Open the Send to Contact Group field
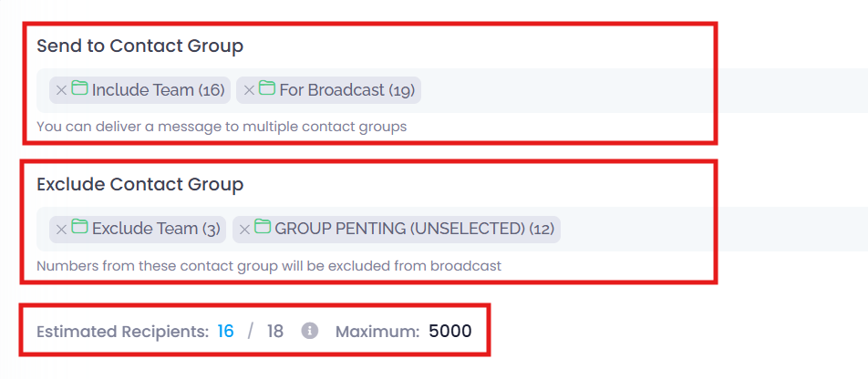Image resolution: width=868 pixels, height=379 pixels. click(452, 90)
